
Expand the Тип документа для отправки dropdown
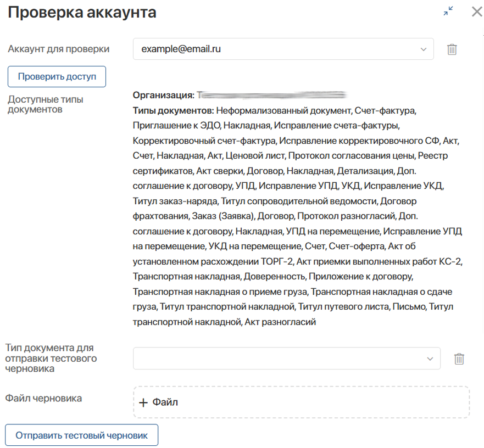286,359
